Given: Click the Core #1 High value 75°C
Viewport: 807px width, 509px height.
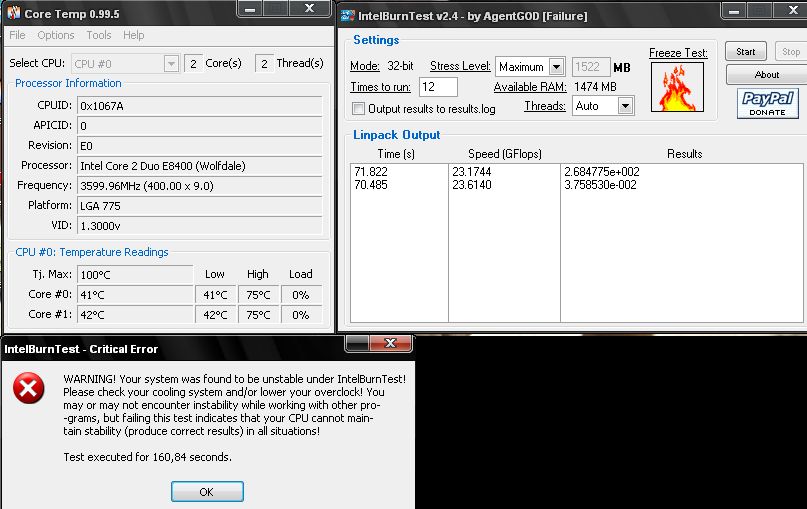Looking at the screenshot, I should coord(258,314).
